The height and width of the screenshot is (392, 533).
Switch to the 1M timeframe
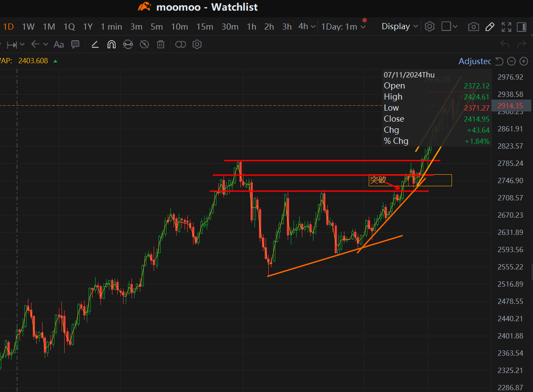(x=49, y=27)
